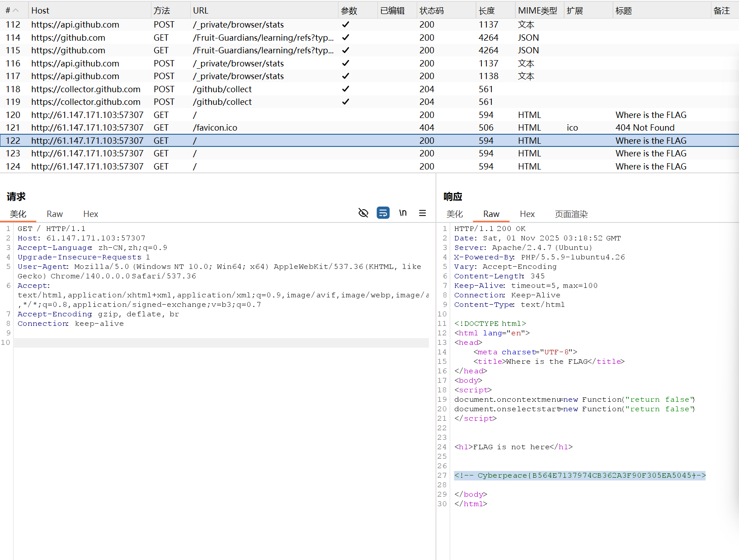This screenshot has width=739, height=560.
Task: Select history row 112 api.github.com
Action: pyautogui.click(x=369, y=24)
